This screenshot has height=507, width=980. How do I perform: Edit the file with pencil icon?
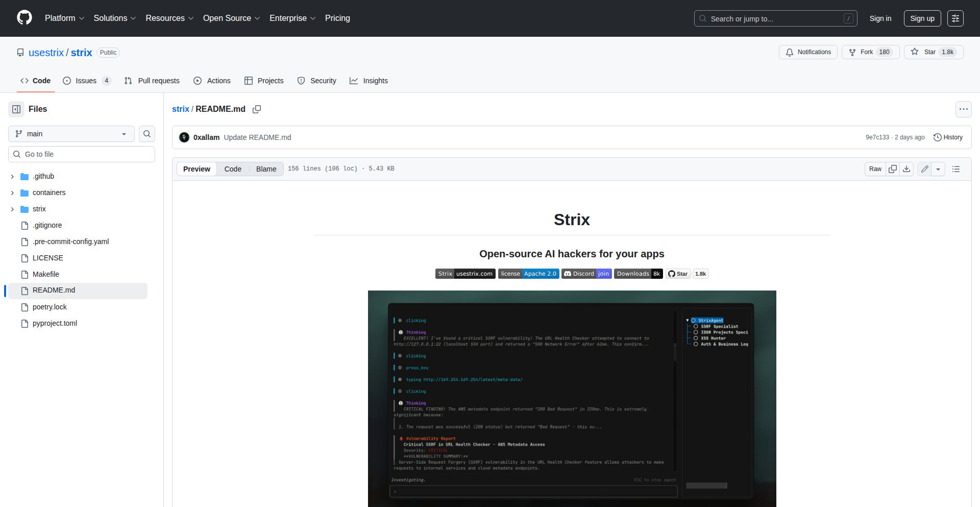tap(924, 169)
